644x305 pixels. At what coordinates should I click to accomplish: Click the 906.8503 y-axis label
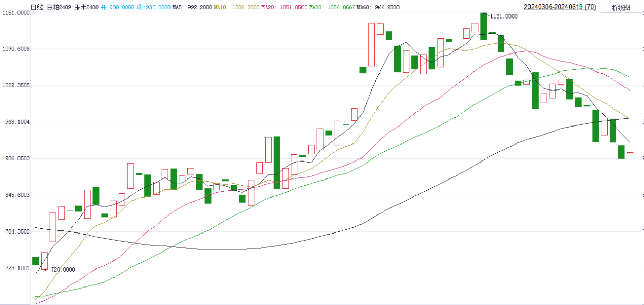pos(15,158)
